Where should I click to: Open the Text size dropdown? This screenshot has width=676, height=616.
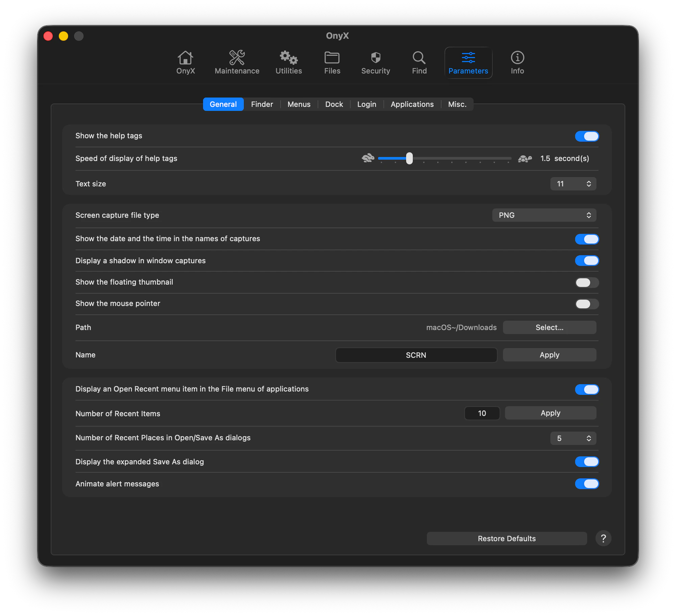click(573, 184)
